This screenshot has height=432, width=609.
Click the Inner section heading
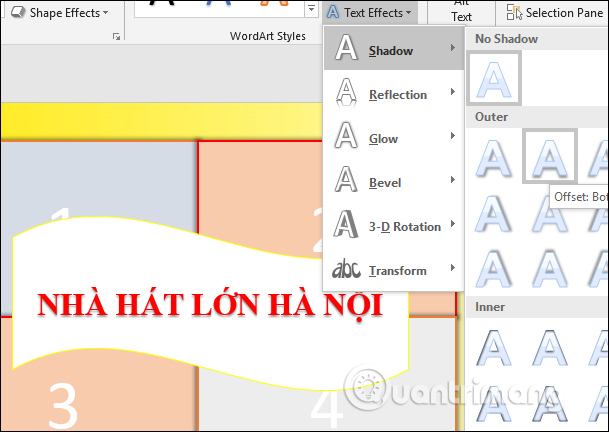pos(490,307)
